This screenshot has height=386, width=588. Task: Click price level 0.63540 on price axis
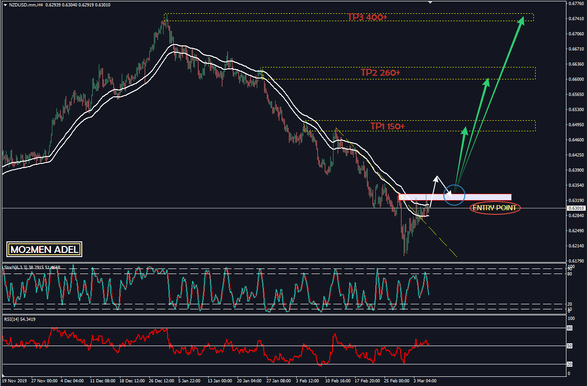tap(576, 185)
